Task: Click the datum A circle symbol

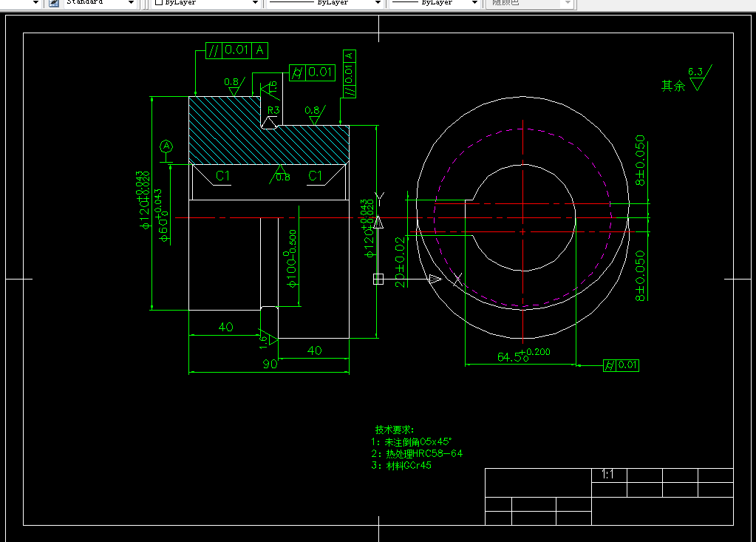Action: click(x=166, y=146)
